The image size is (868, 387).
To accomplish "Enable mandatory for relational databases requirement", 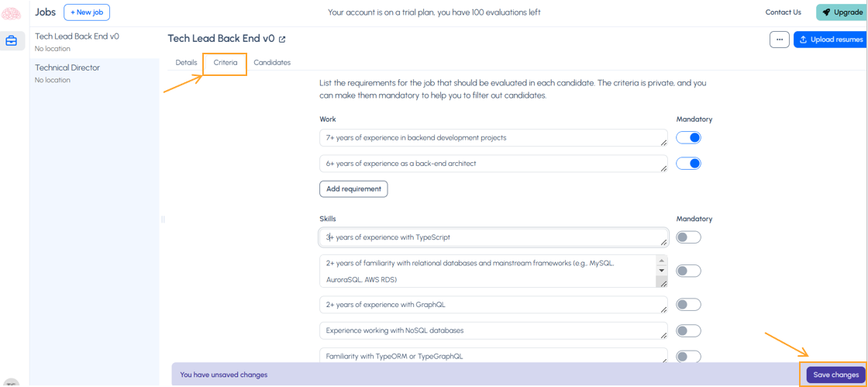I will (x=688, y=271).
